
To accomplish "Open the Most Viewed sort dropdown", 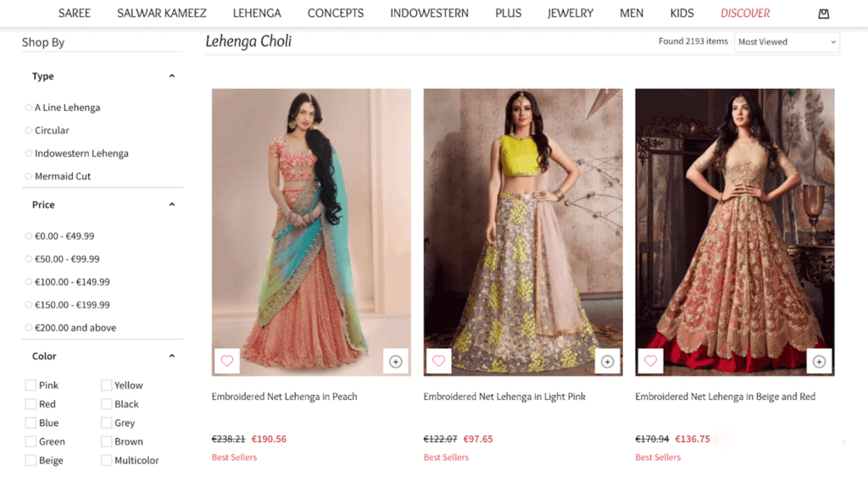I will pos(787,42).
